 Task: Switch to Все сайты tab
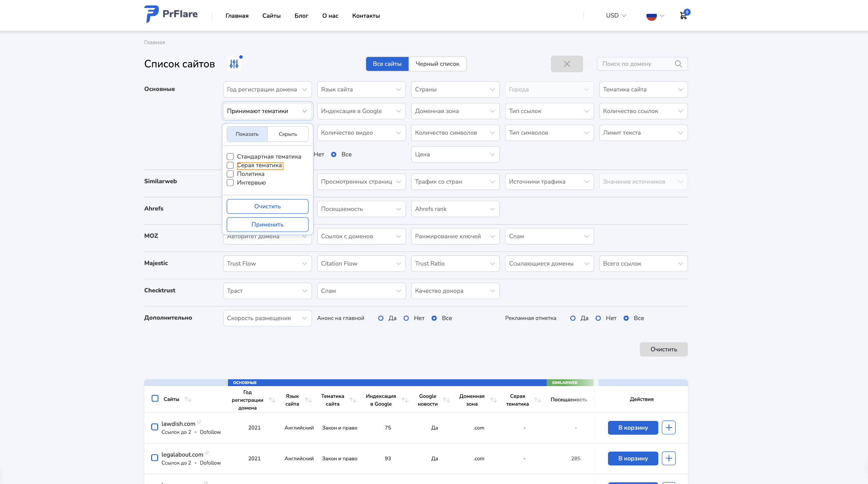click(387, 64)
